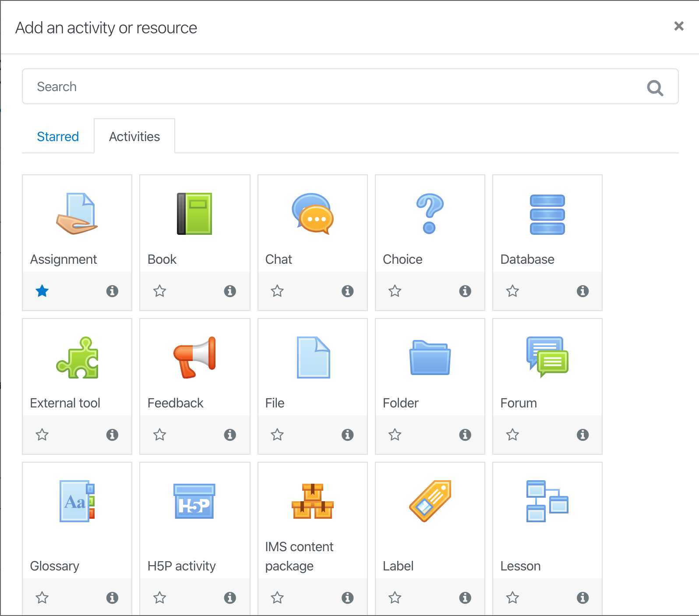The width and height of the screenshot is (699, 616).
Task: Star the File resource
Action: click(277, 435)
